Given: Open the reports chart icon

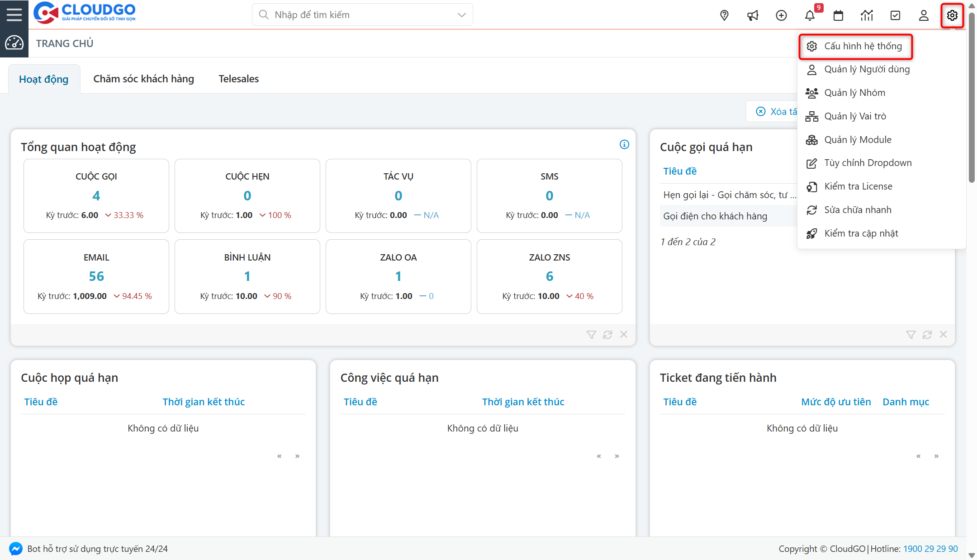Looking at the screenshot, I should pyautogui.click(x=867, y=15).
